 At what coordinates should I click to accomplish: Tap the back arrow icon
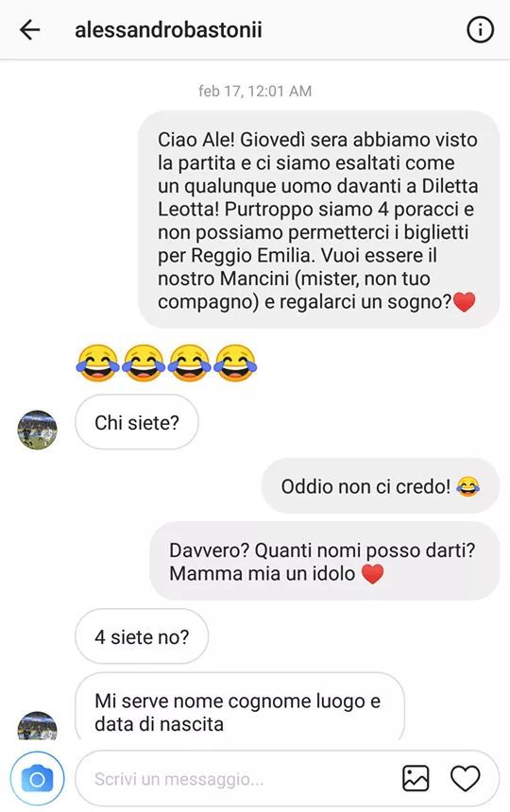tap(29, 29)
